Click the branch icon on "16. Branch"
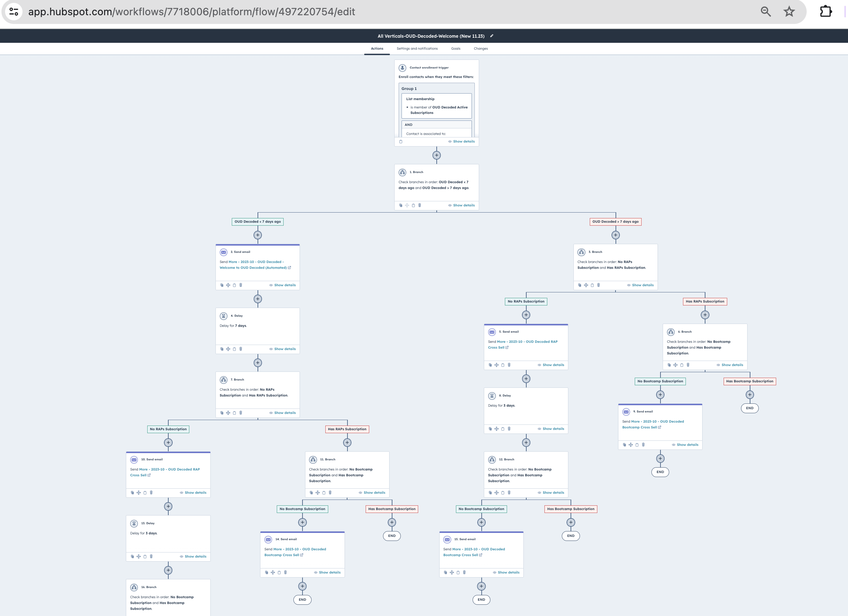 [x=134, y=587]
